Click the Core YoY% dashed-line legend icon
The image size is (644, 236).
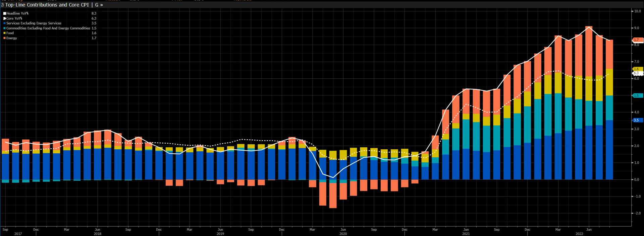coord(5,18)
